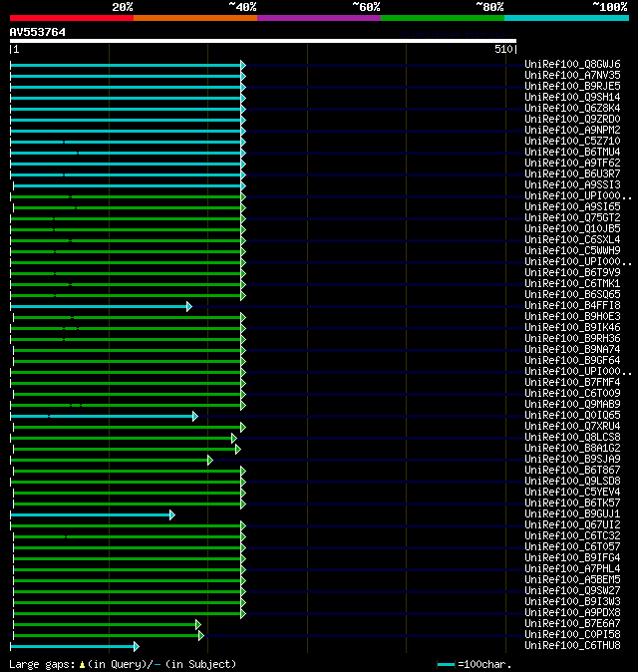Select the UniRef100_C5YEV4 label

(x=572, y=493)
